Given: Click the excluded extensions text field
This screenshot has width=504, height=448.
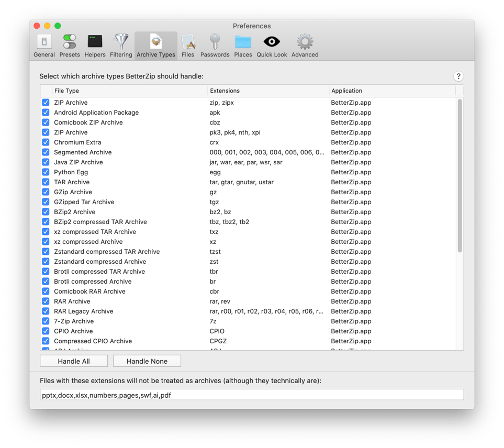Looking at the screenshot, I should [252, 395].
